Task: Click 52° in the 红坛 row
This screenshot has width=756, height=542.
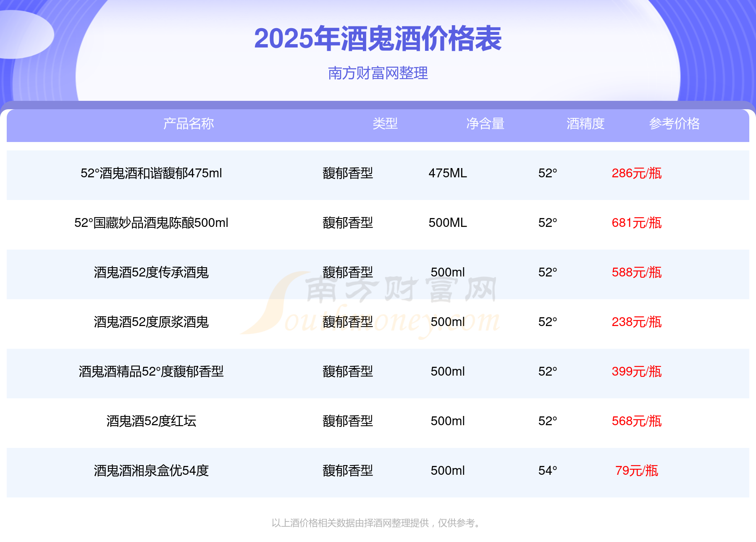Action: pos(548,421)
